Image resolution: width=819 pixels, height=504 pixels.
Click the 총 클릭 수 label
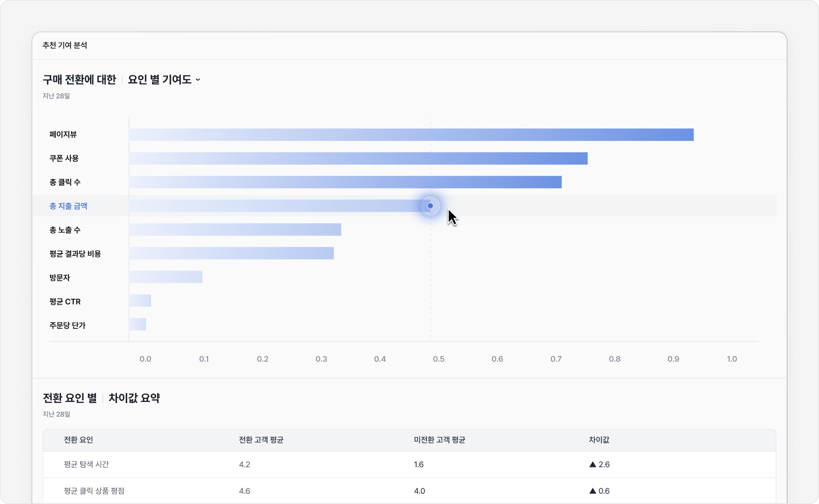click(65, 182)
